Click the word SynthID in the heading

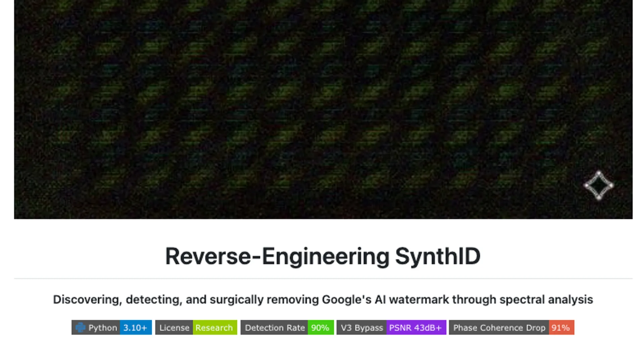(x=438, y=256)
